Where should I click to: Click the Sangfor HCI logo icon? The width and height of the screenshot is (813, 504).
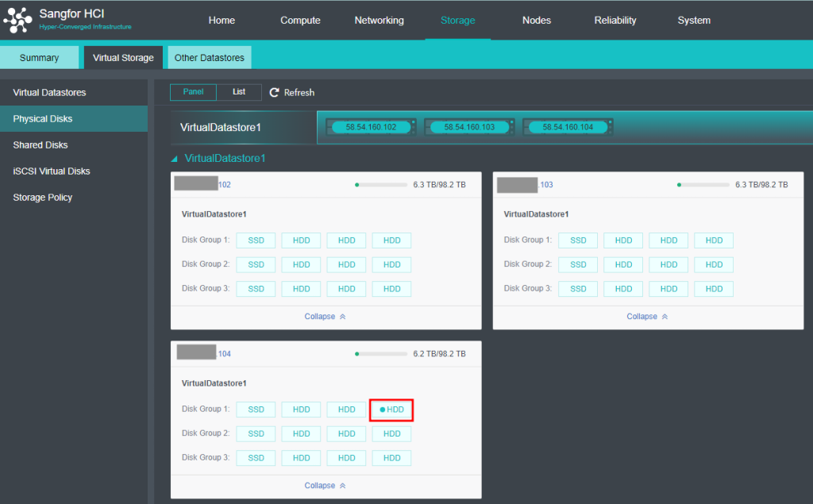click(17, 20)
